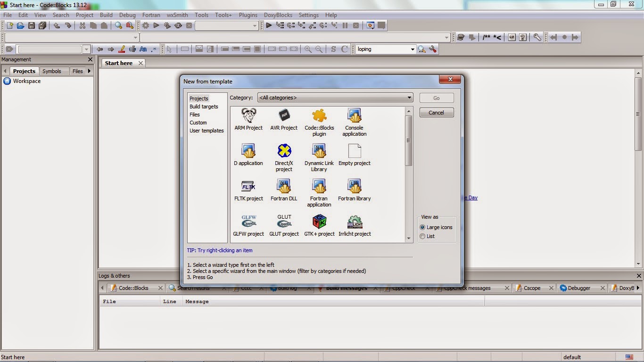This screenshot has width=644, height=362.
Task: Click the DoxyBlocks wrench preferences icon
Action: pos(537,37)
